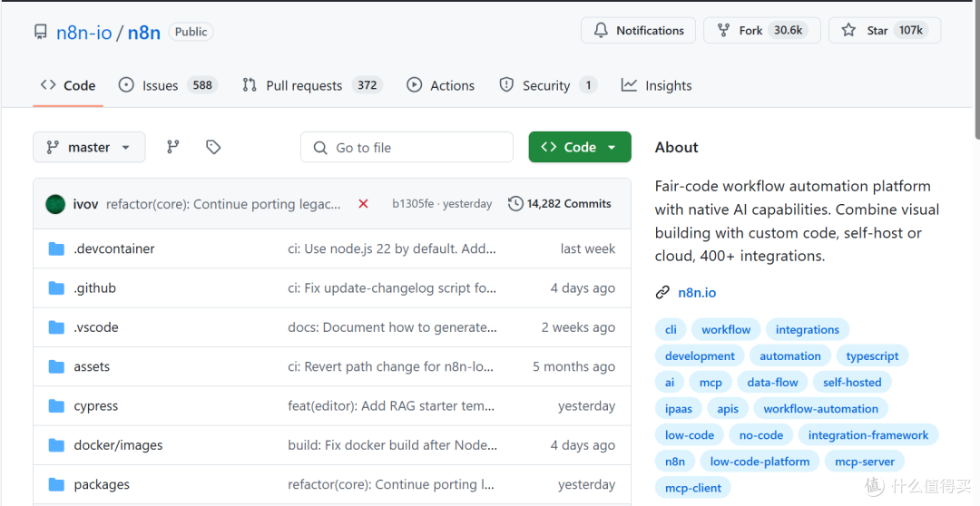Open the Issues tab
The width and height of the screenshot is (980, 506).
tap(168, 85)
